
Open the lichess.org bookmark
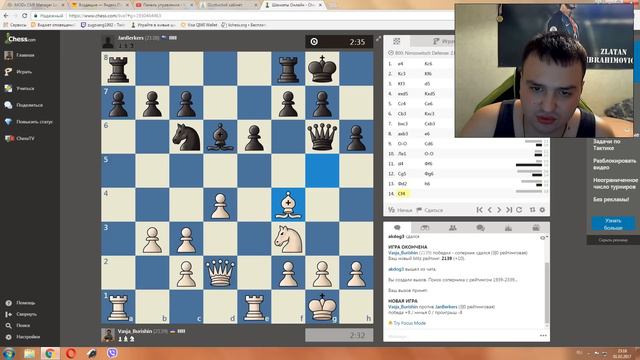tap(244, 25)
